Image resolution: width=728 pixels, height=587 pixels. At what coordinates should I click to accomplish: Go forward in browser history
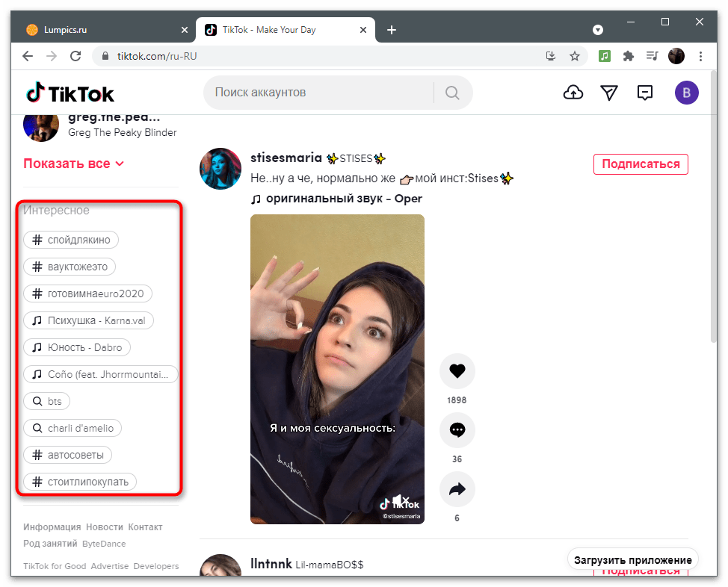(52, 56)
